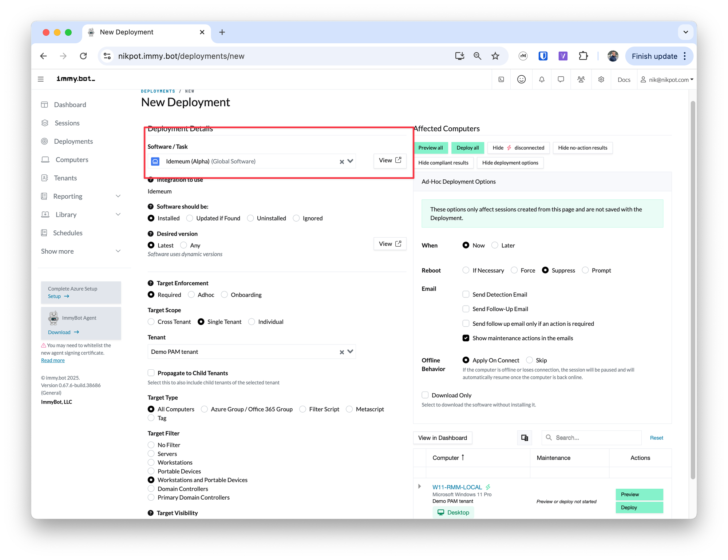Click the Bitwarden shield extension icon
This screenshot has height=560, width=728.
(543, 56)
